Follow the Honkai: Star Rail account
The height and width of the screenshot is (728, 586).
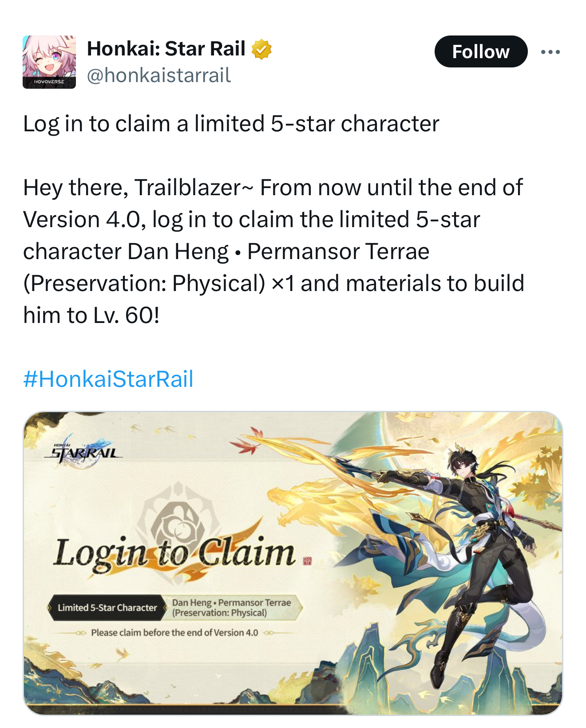(x=481, y=51)
